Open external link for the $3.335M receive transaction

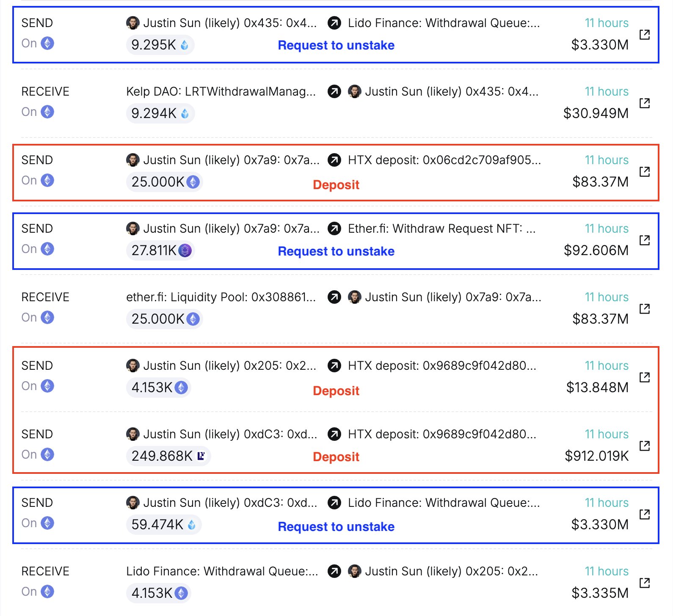(644, 583)
